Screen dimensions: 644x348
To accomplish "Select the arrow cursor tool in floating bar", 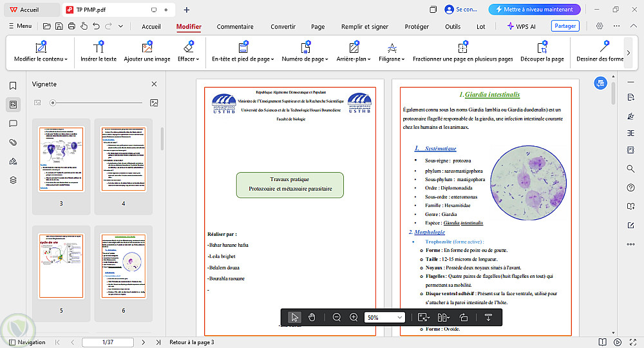I will point(294,317).
